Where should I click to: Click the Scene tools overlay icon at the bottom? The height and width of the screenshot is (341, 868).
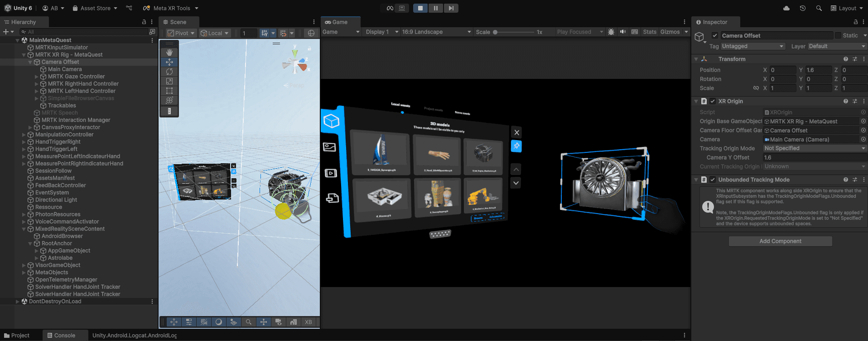tap(174, 322)
